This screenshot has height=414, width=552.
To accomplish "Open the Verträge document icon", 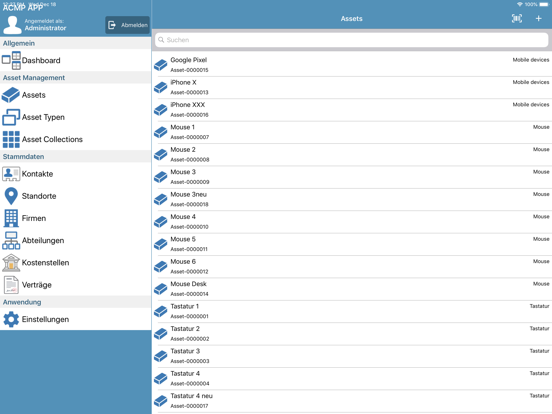I will coord(11,285).
